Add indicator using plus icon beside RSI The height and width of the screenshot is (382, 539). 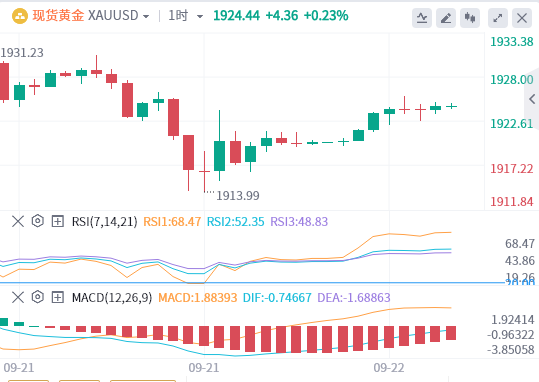pos(57,221)
